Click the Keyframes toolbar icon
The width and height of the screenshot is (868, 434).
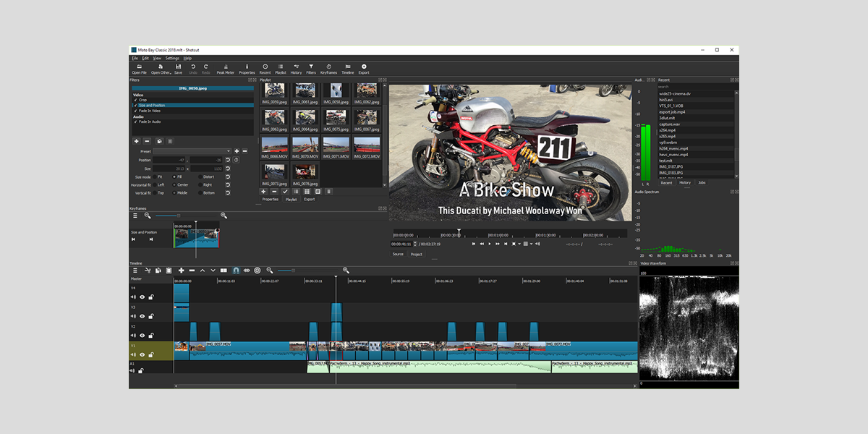coord(328,68)
